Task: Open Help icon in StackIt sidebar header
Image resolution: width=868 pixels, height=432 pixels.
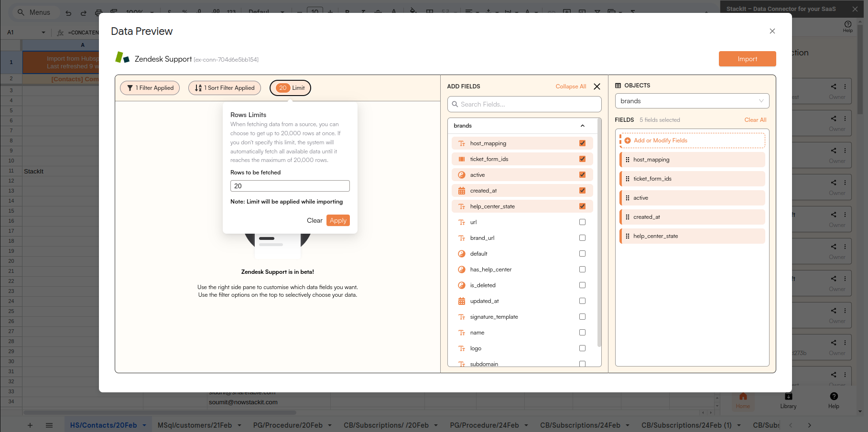Action: pos(847,26)
